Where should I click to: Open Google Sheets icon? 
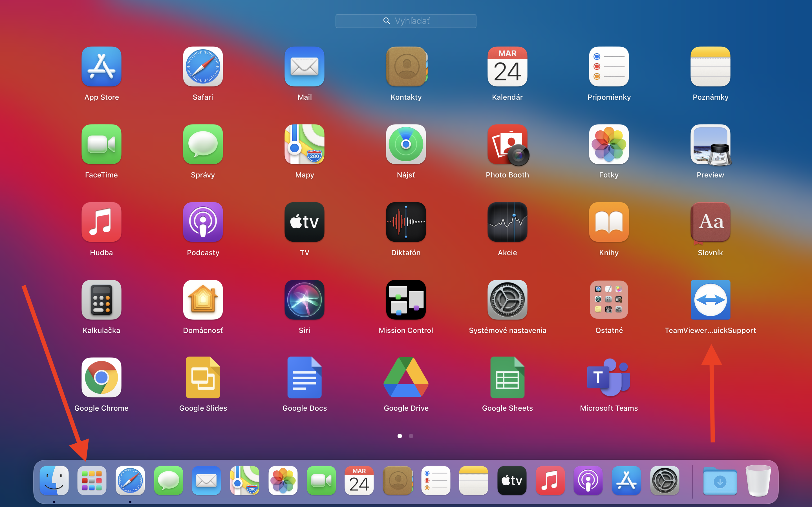pos(507,378)
